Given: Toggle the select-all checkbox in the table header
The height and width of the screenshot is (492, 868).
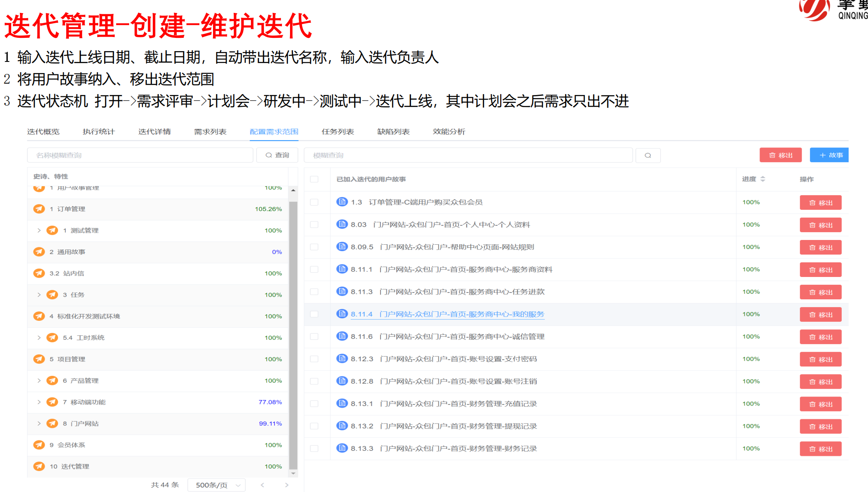Looking at the screenshot, I should (x=314, y=179).
